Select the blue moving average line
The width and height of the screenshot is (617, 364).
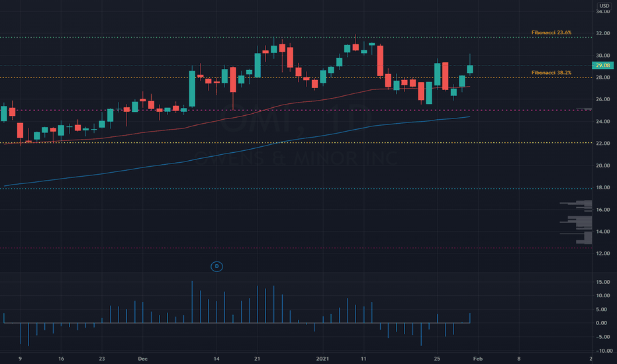[x=236, y=153]
